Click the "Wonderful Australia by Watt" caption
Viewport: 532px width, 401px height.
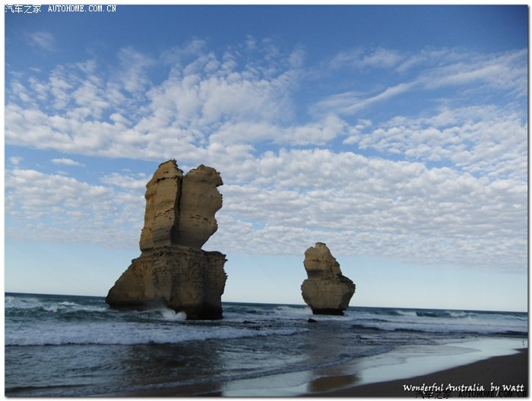464,387
